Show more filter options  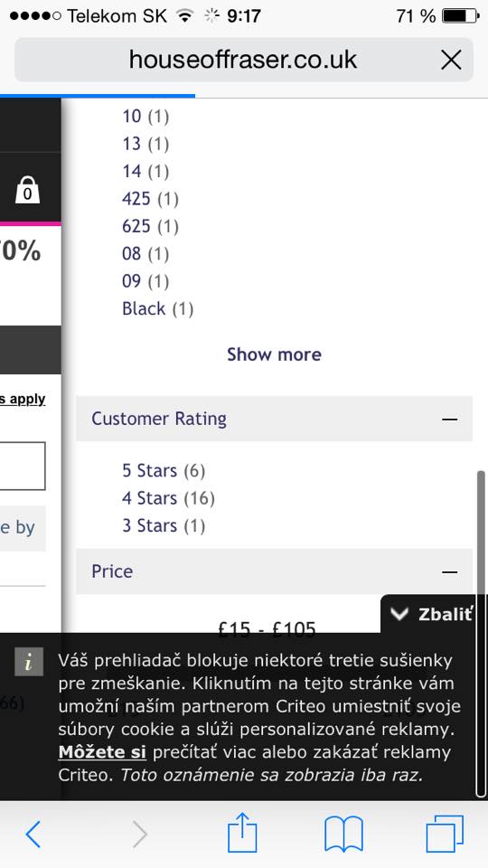274,354
